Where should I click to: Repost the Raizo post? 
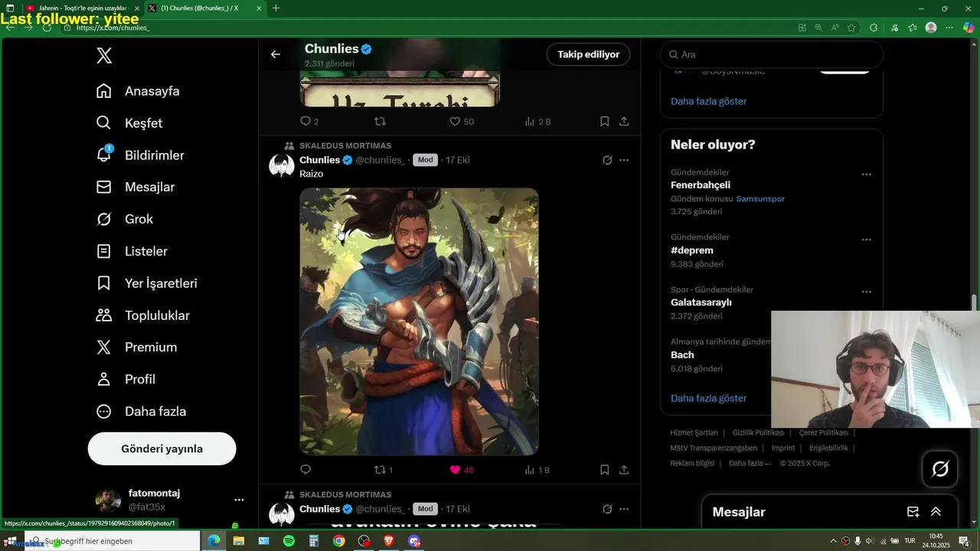383,469
